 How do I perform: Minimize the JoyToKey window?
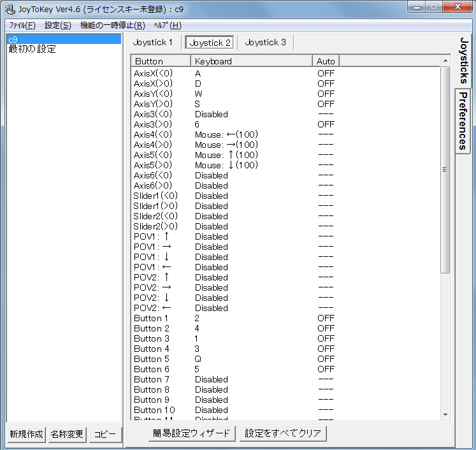pos(417,6)
